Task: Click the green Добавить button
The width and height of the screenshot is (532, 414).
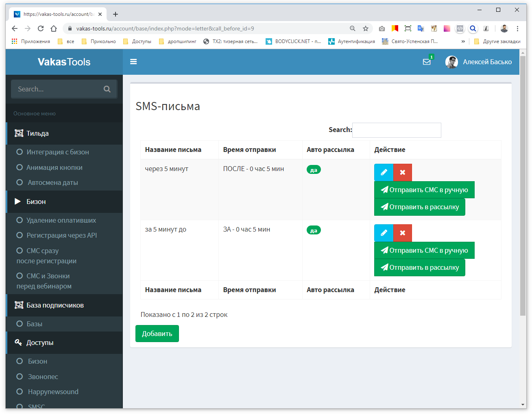Action: point(157,334)
